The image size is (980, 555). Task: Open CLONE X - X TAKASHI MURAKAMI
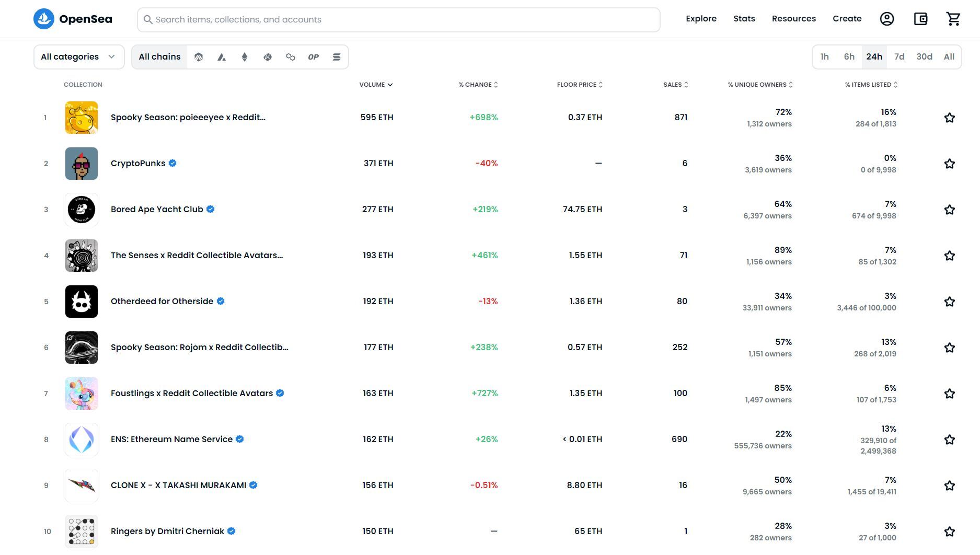point(178,485)
